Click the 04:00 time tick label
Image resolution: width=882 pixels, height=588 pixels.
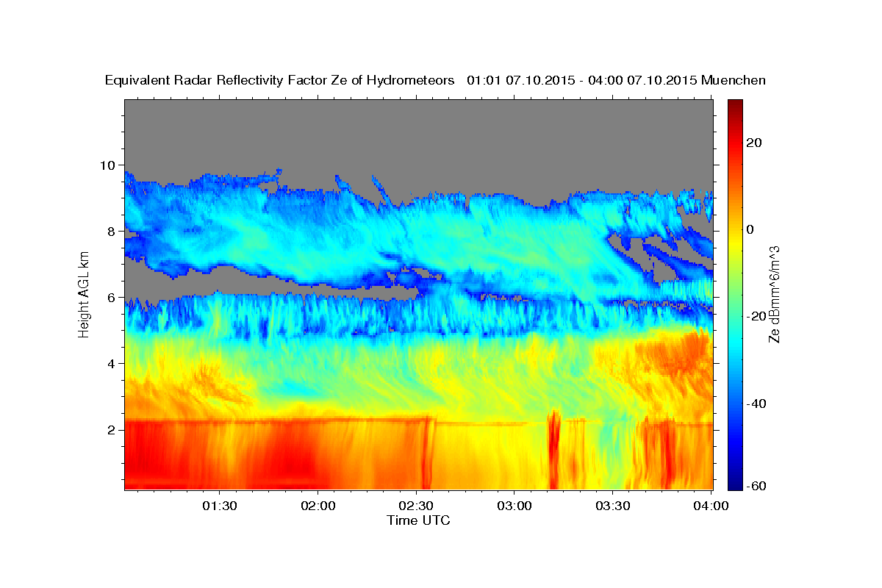[x=711, y=506]
